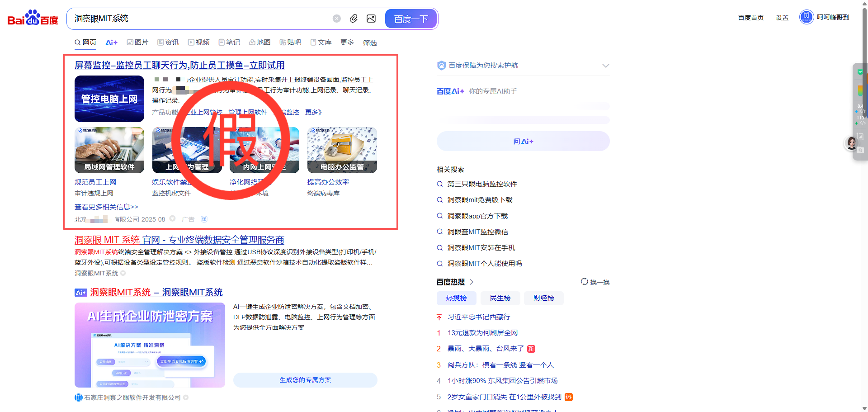Viewport: 868px width, 412px height.
Task: Click the 问 AI+ button
Action: pyautogui.click(x=523, y=142)
